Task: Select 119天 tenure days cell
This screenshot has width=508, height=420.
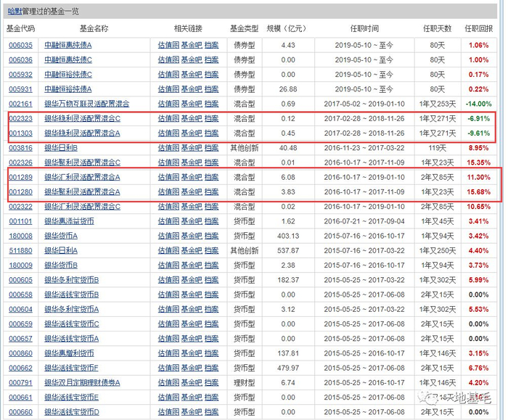Action: (438, 148)
